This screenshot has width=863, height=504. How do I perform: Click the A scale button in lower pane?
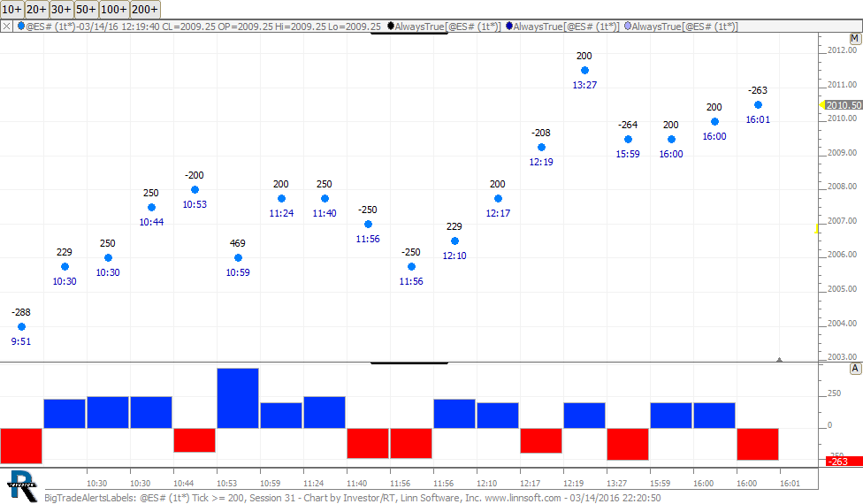[x=854, y=369]
